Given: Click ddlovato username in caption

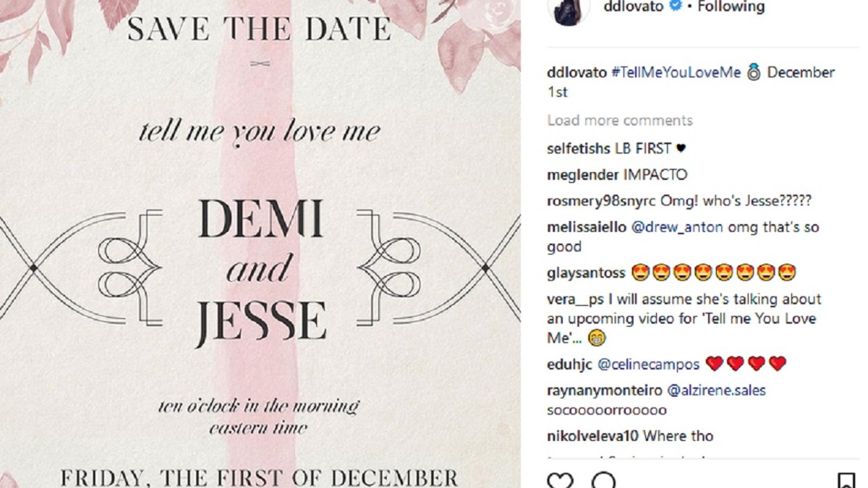Looking at the screenshot, I should pyautogui.click(x=576, y=72).
